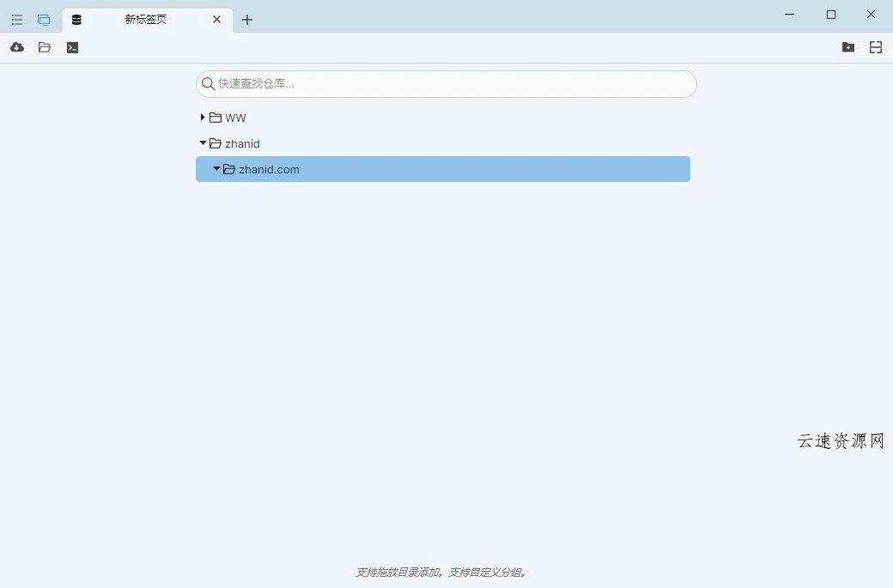Open a new tab with the plus button
Viewport: 893px width, 588px height.
click(247, 19)
